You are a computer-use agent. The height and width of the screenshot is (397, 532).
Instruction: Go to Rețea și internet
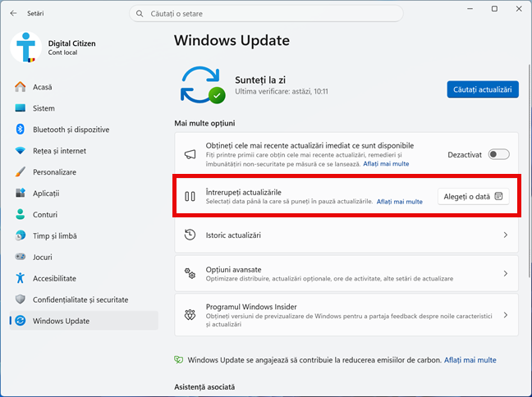click(84, 151)
